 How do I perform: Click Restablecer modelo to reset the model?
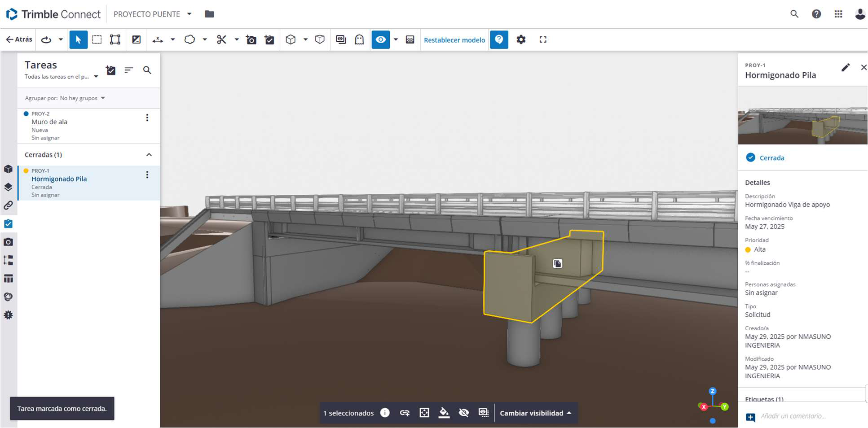[454, 40]
